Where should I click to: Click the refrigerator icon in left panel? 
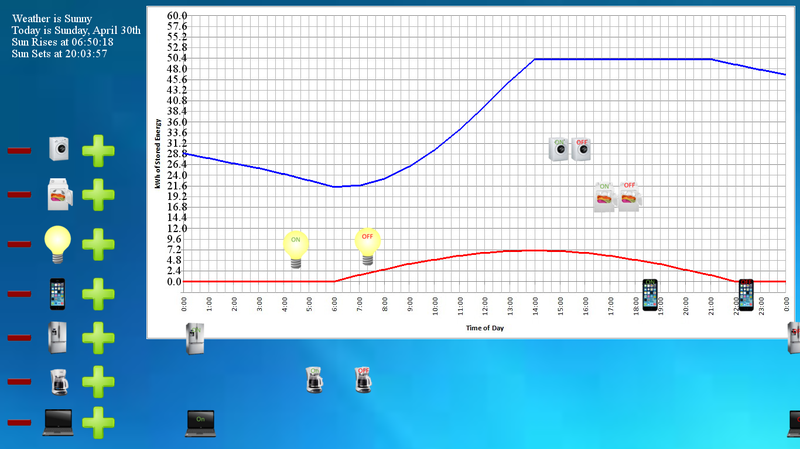click(x=59, y=338)
